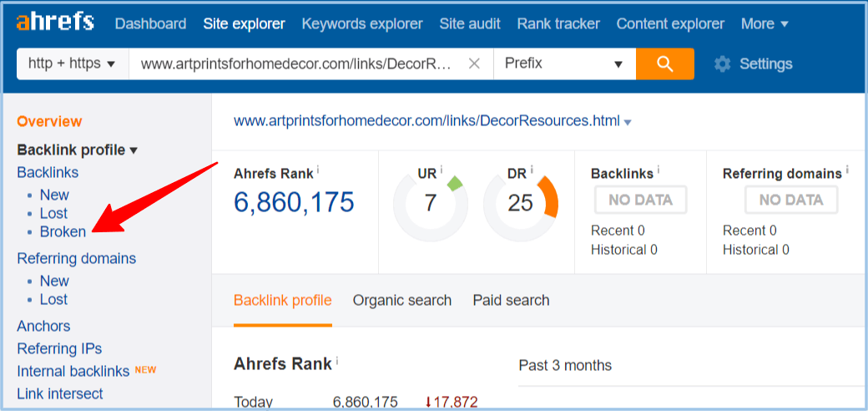Switch to the Paid search tab

pyautogui.click(x=511, y=300)
